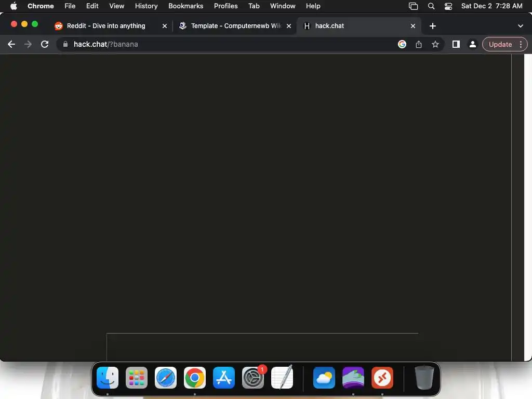Viewport: 532px width, 399px height.
Task: Open the Help menu
Action: point(313,6)
